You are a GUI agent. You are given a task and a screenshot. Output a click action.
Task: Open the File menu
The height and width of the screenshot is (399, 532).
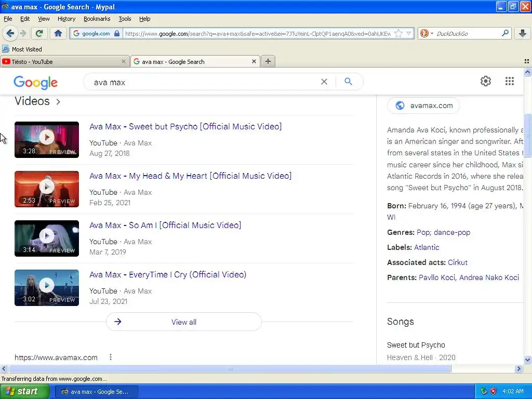8,19
